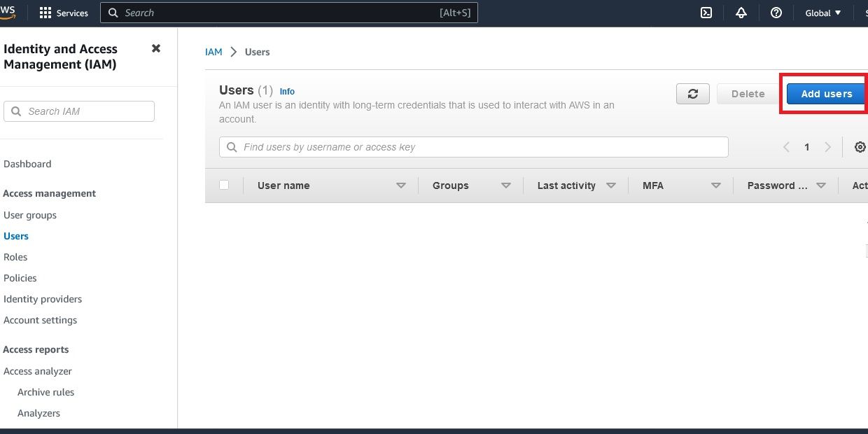868x434 pixels.
Task: Close the IAM navigation panel
Action: (x=155, y=48)
